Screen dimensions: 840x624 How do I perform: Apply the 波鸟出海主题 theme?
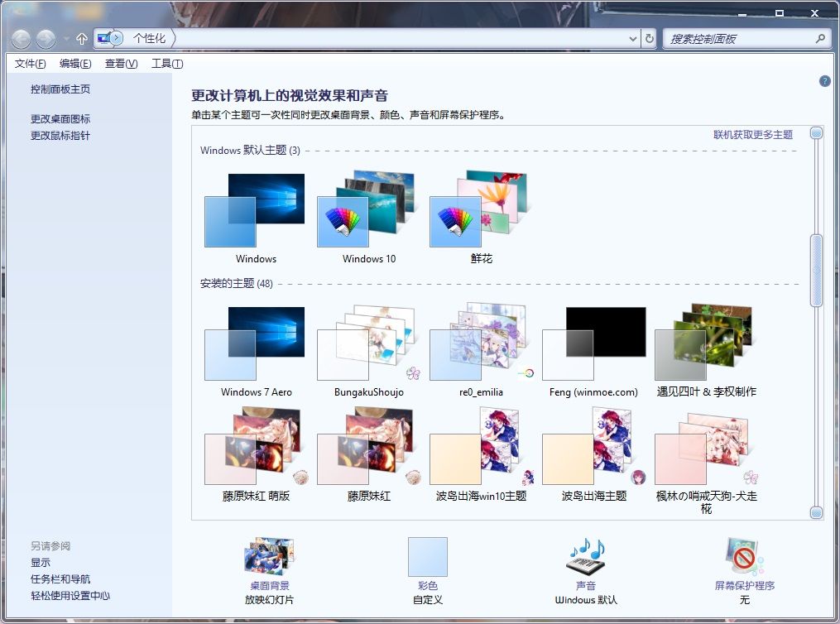pyautogui.click(x=593, y=454)
